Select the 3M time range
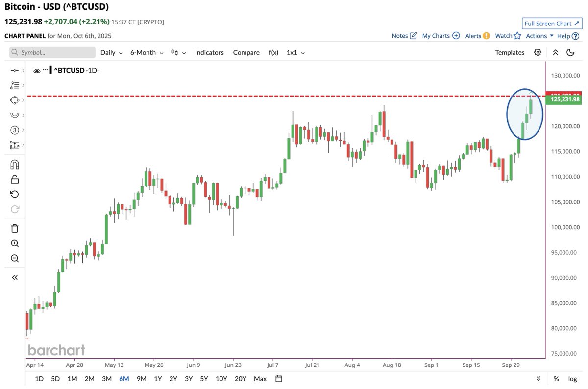Screen dimensions: 588x389 pos(106,379)
